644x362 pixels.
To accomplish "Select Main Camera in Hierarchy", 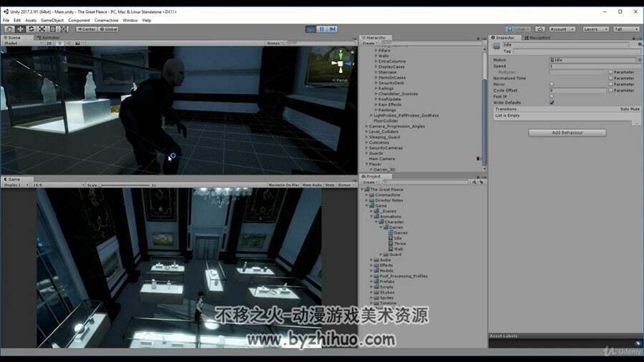I will pyautogui.click(x=381, y=158).
